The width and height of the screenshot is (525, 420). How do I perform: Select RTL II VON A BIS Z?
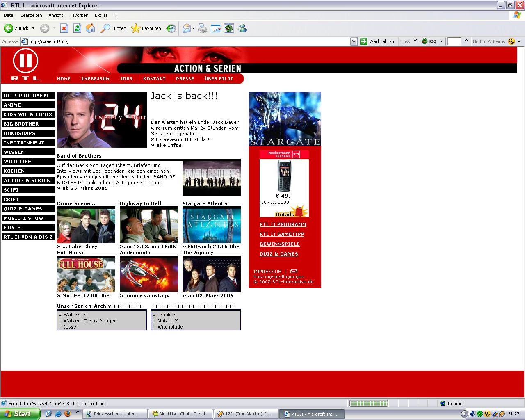[28, 237]
